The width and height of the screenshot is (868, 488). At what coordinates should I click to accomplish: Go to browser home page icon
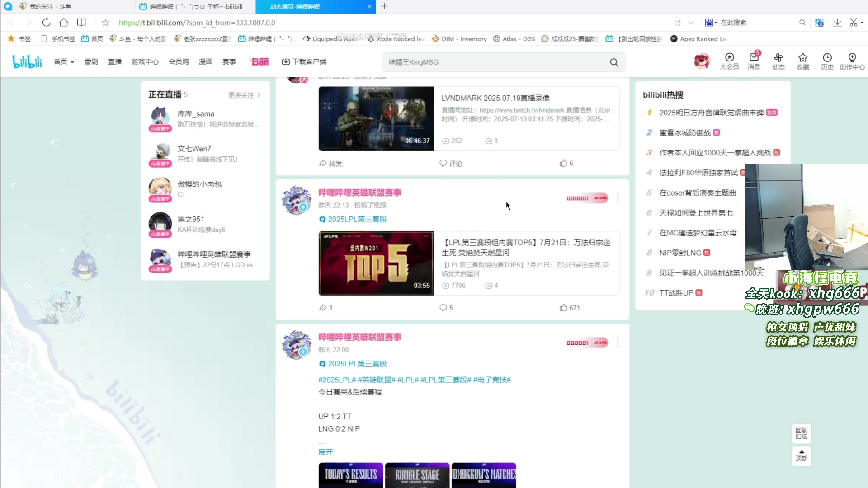pyautogui.click(x=64, y=23)
